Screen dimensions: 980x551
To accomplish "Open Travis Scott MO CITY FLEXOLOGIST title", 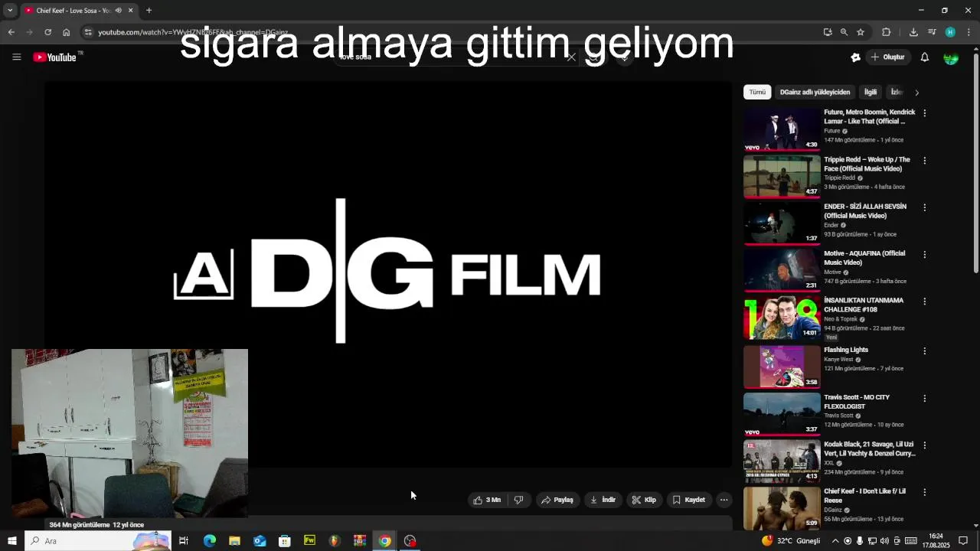I will (857, 402).
